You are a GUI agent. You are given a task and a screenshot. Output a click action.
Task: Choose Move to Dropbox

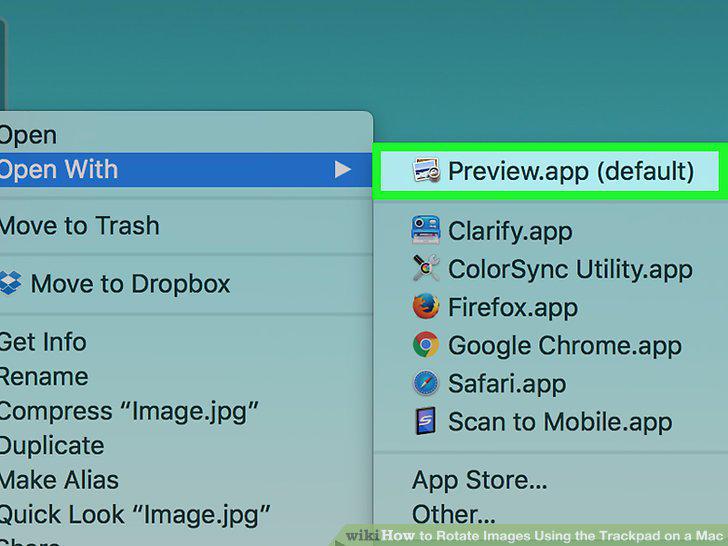tap(186, 284)
